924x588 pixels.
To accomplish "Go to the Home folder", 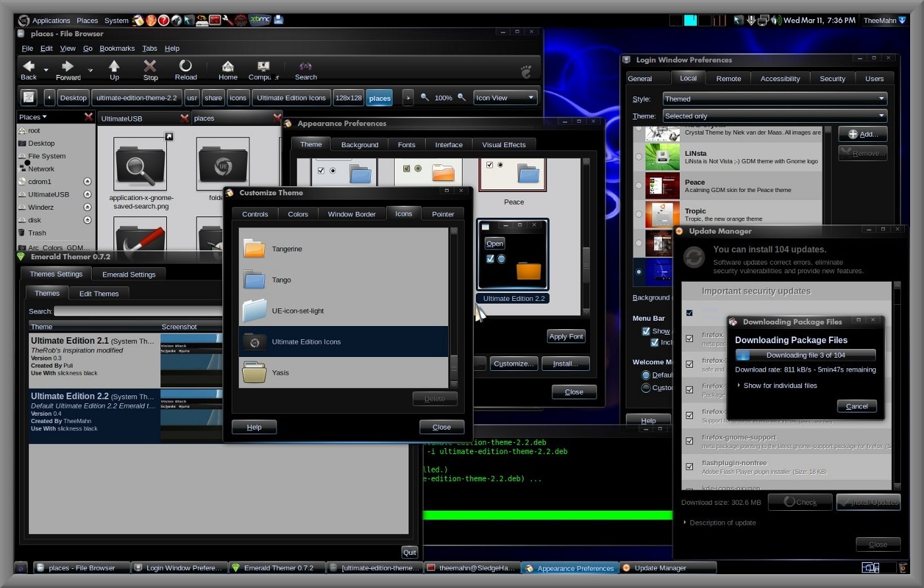I will [228, 69].
